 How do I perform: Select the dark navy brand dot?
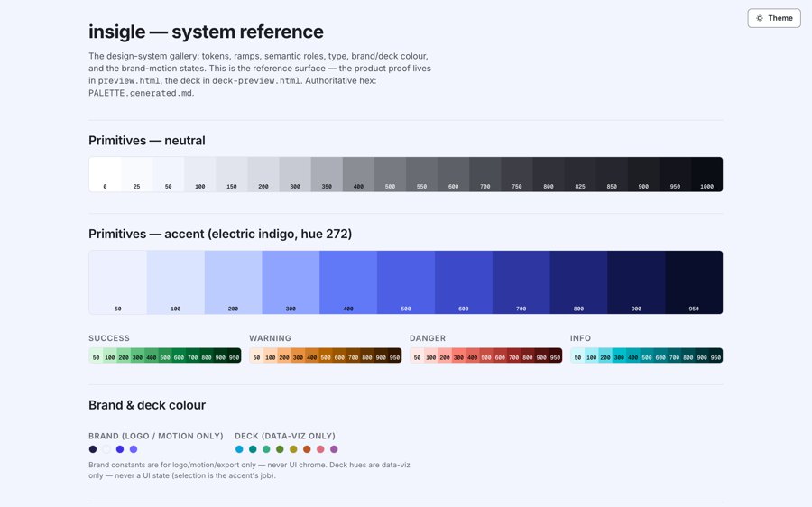[93, 449]
